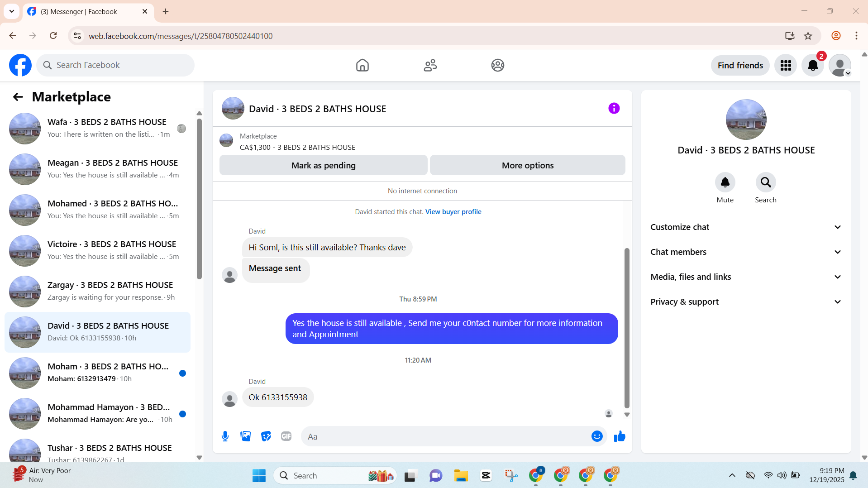Image resolution: width=868 pixels, height=488 pixels.
Task: Click the Facebook logo icon
Action: [20, 65]
